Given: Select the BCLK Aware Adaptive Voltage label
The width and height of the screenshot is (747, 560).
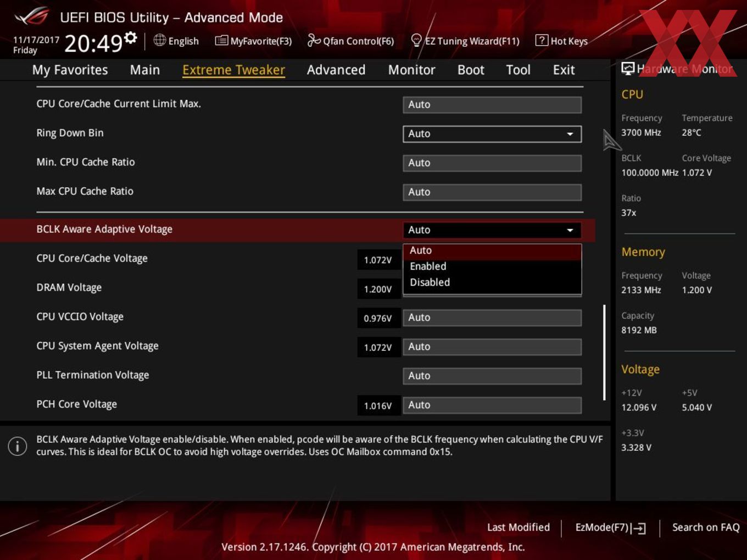Looking at the screenshot, I should [x=104, y=229].
